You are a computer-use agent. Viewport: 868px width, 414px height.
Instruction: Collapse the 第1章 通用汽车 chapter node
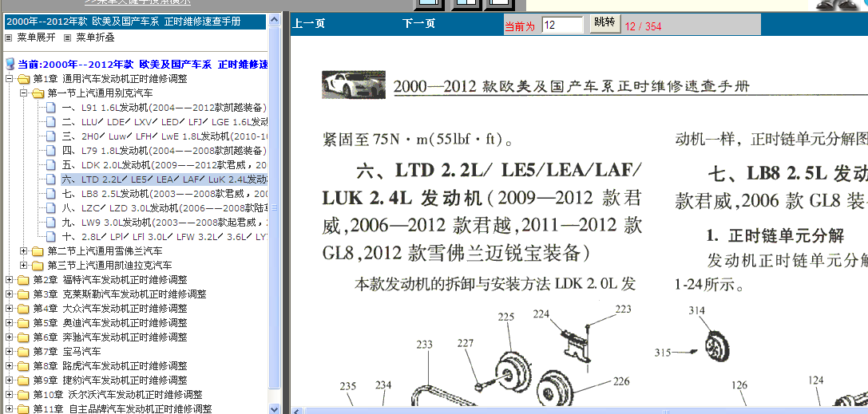(9, 79)
